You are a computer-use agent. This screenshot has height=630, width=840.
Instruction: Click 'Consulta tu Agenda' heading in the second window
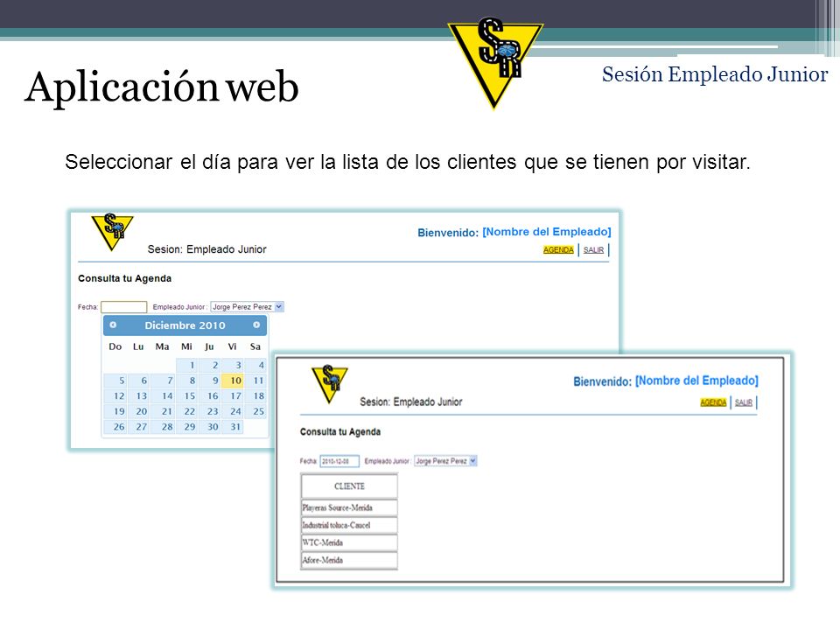tap(340, 431)
